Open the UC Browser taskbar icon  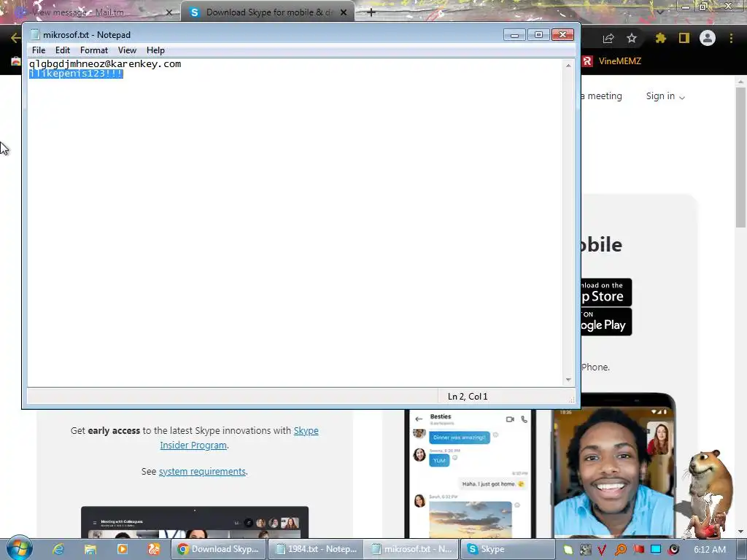[x=153, y=549]
